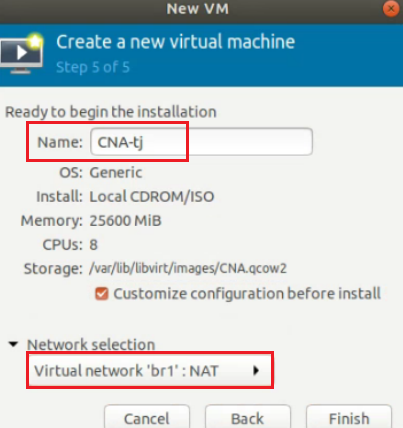Click the New VM window title

pos(198,9)
